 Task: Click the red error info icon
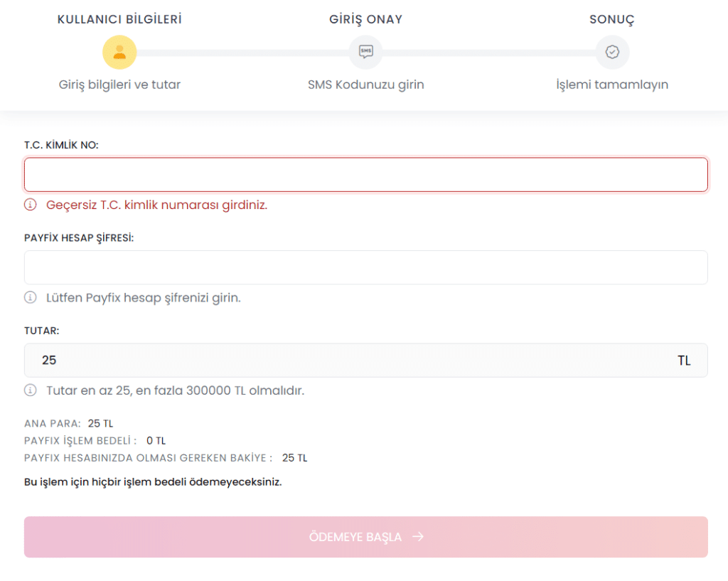pyautogui.click(x=30, y=204)
